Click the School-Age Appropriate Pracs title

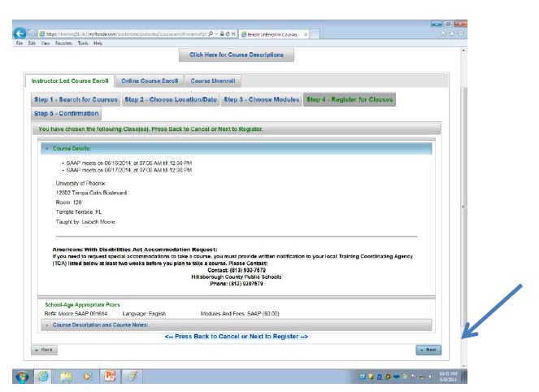point(82,305)
